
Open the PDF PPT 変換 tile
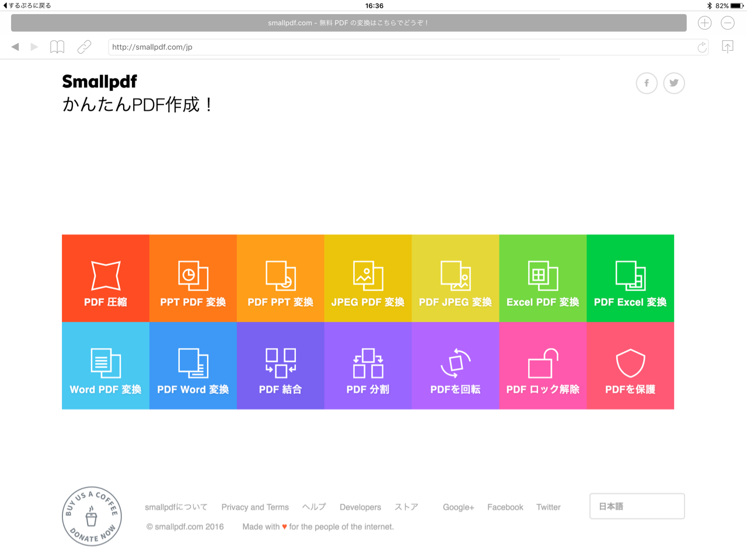tap(281, 278)
